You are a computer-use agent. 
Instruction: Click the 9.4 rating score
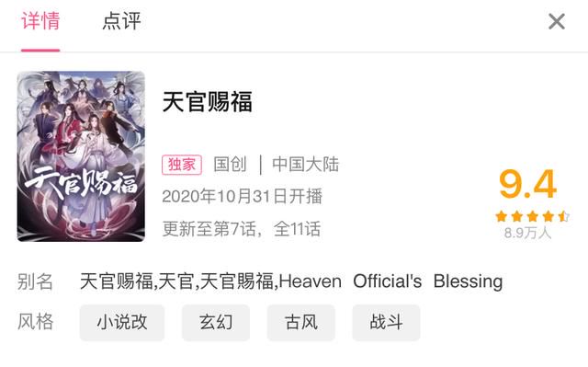527,184
